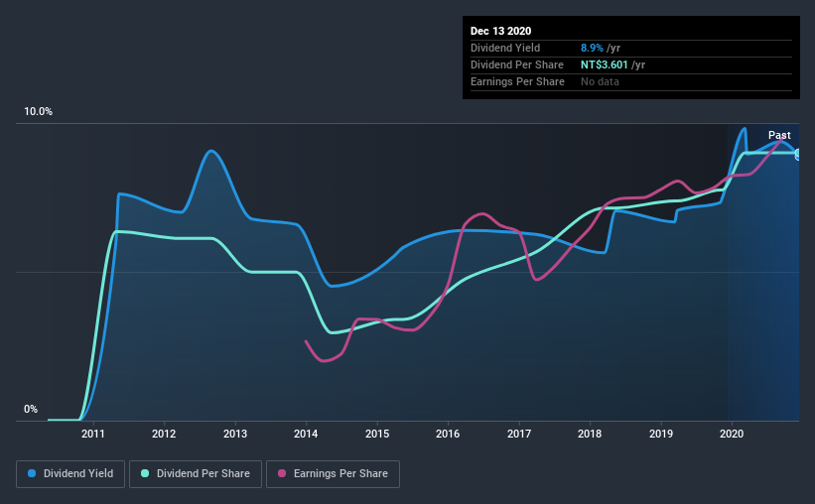Select the 2015 x-axis label
The height and width of the screenshot is (504, 815).
(x=377, y=434)
